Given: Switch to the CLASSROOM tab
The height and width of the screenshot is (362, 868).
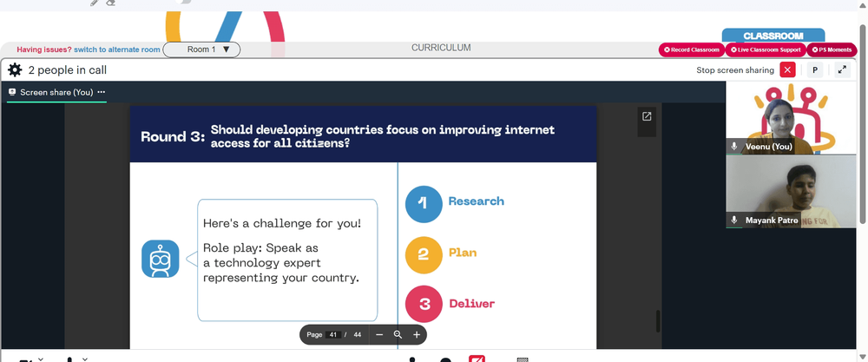Looking at the screenshot, I should (x=773, y=36).
